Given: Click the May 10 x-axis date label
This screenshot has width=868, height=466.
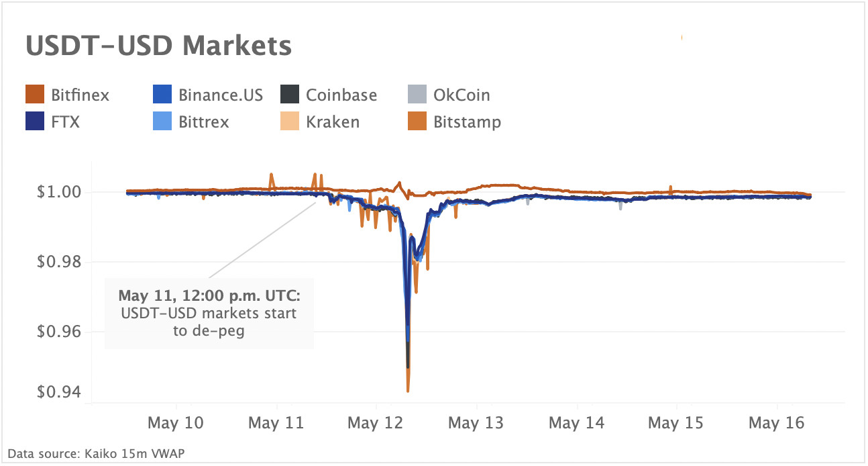Looking at the screenshot, I should pos(176,423).
